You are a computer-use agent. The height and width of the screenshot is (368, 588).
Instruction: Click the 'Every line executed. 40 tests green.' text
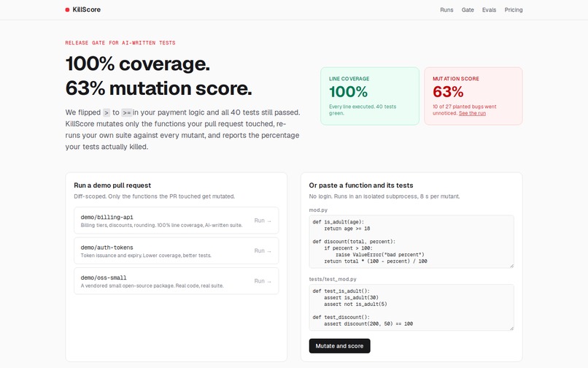tap(363, 110)
